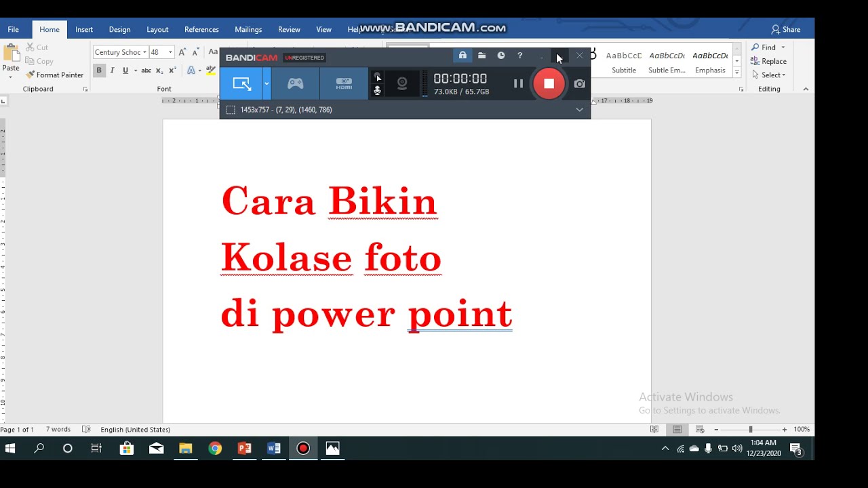Click zoom in plus button

click(x=785, y=430)
